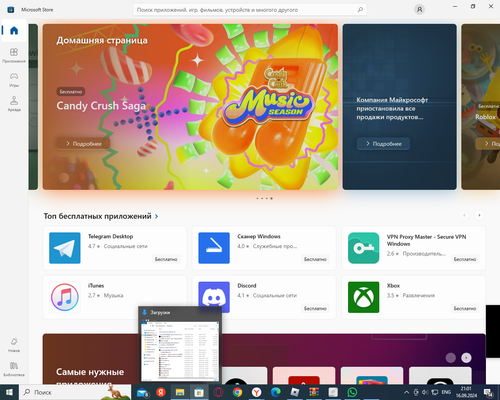Open the iTunes app icon
The width and height of the screenshot is (500, 400).
tap(65, 297)
